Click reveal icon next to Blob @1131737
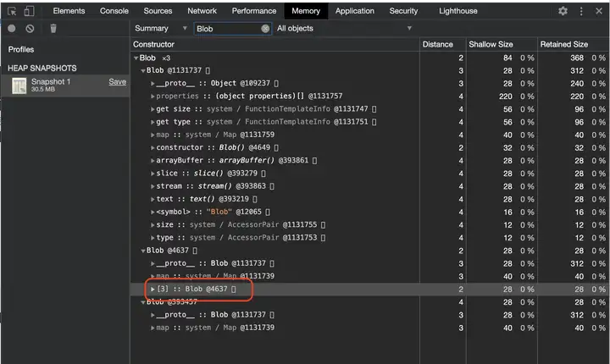 [x=208, y=71]
